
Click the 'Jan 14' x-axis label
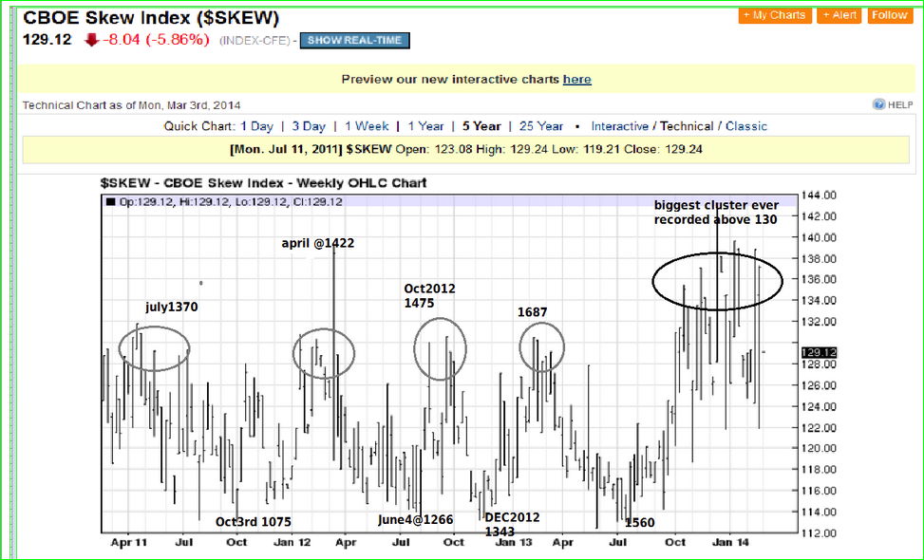(729, 542)
